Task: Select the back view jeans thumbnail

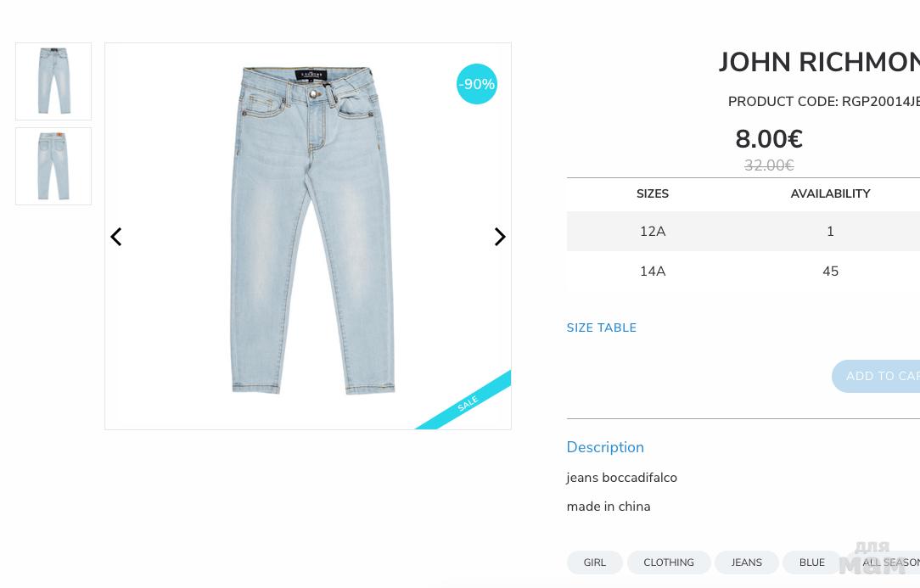Action: pos(53,166)
